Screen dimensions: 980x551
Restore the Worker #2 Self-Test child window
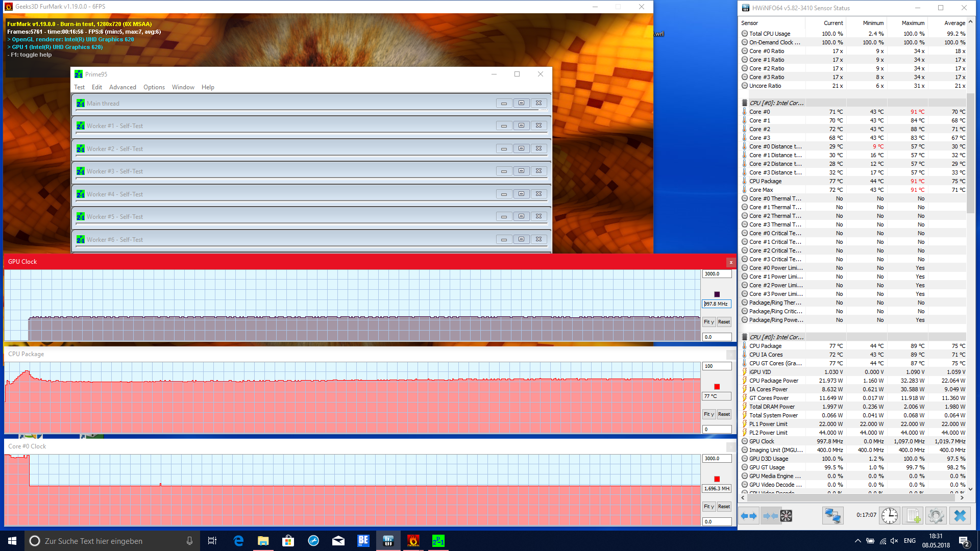(x=521, y=148)
